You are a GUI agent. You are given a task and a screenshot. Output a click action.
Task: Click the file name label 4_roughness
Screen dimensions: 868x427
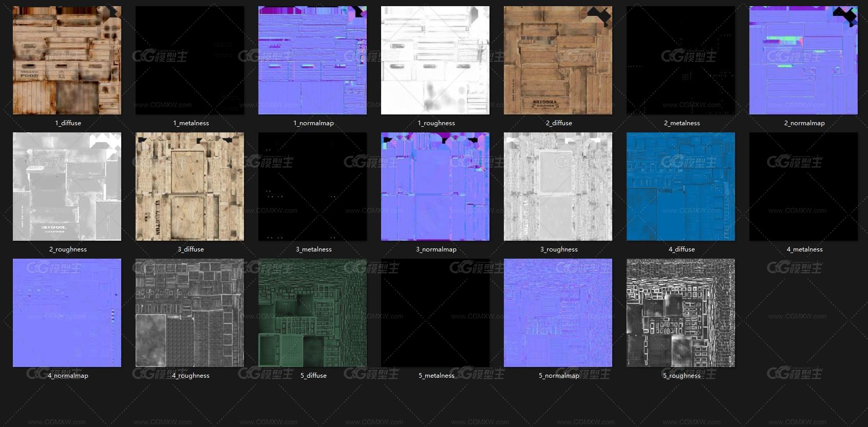tap(191, 376)
